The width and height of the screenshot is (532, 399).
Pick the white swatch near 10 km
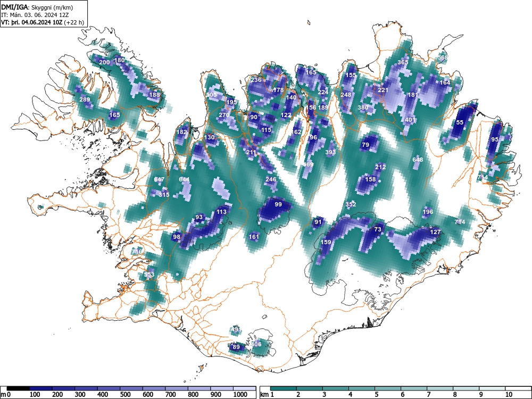[x=518, y=388]
